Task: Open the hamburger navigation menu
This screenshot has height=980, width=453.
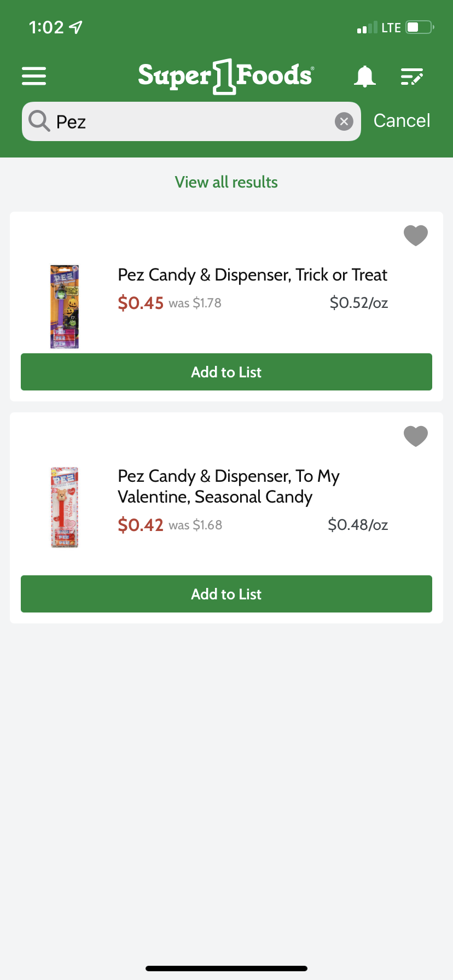Action: pos(34,76)
